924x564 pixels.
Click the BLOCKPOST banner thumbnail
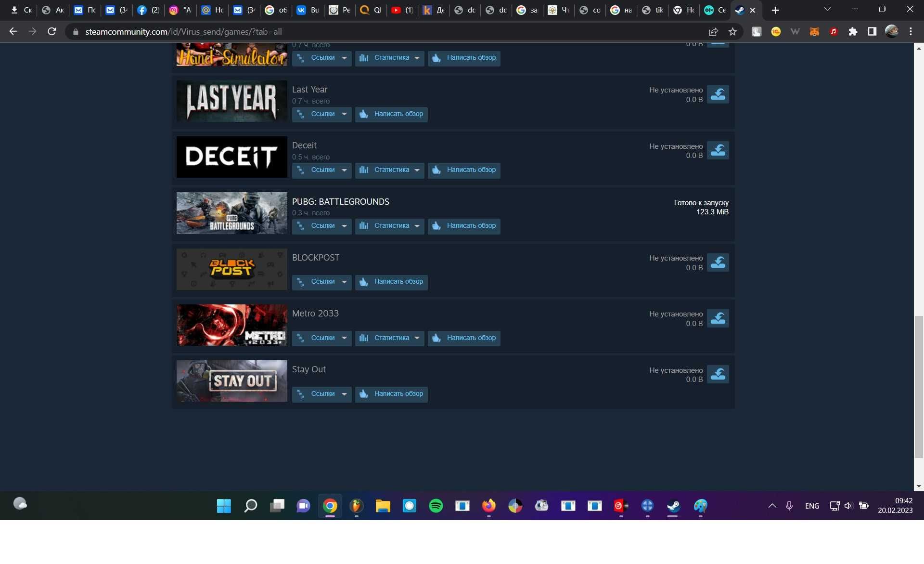point(231,269)
